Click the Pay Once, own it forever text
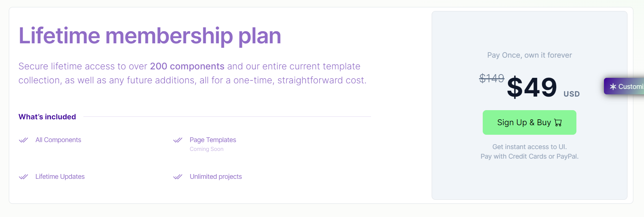The image size is (644, 217). coord(529,55)
